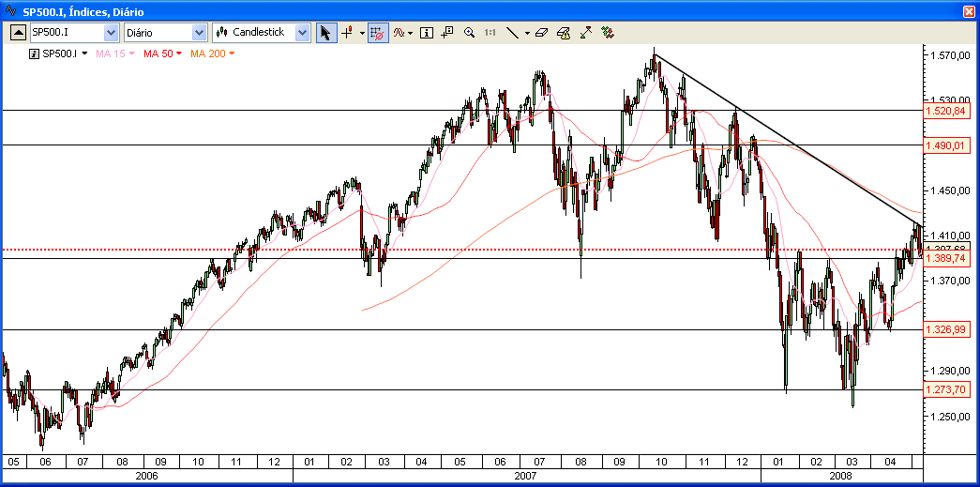
Task: Select the trend line drawing tool
Action: pyautogui.click(x=512, y=33)
